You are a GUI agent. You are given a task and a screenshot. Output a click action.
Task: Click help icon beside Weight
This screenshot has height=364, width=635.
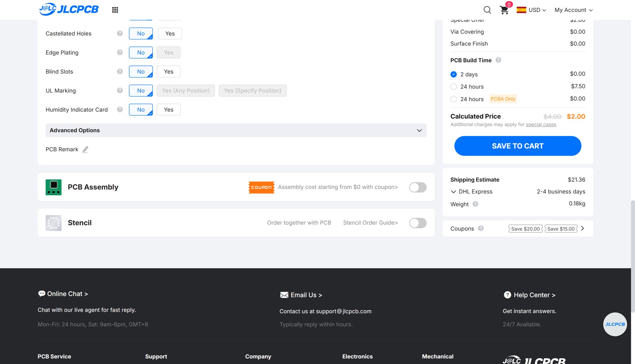pyautogui.click(x=476, y=204)
